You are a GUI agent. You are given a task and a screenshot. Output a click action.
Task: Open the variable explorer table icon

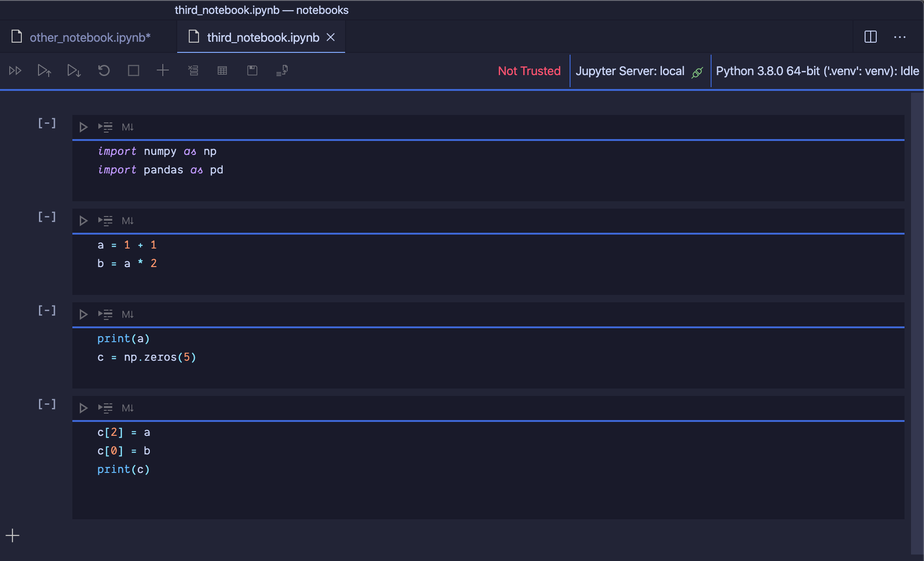222,70
